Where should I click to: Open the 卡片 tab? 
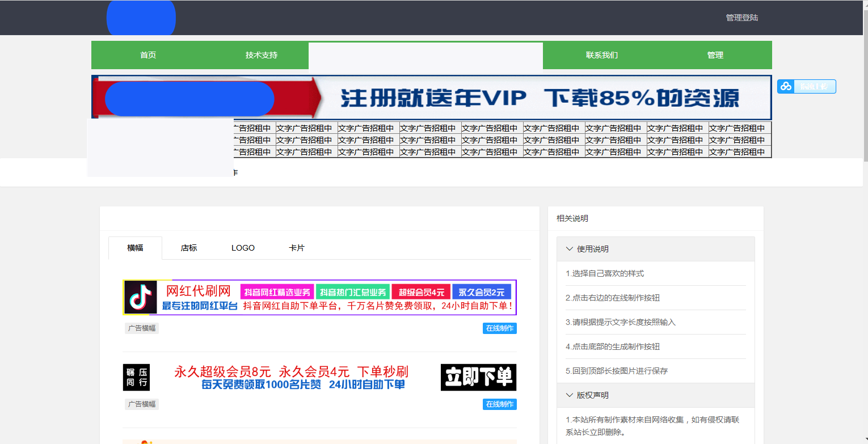pyautogui.click(x=296, y=248)
